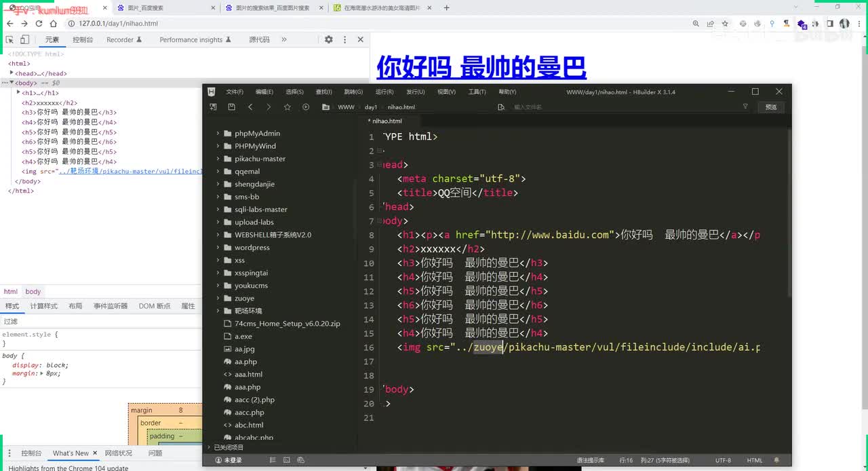Image resolution: width=868 pixels, height=471 pixels.
Task: Expand the wordpress folder
Action: 218,248
